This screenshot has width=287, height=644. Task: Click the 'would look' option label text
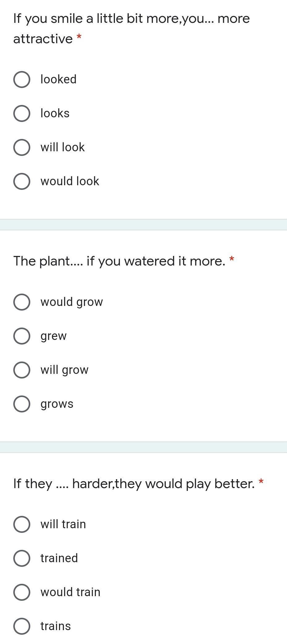(70, 181)
